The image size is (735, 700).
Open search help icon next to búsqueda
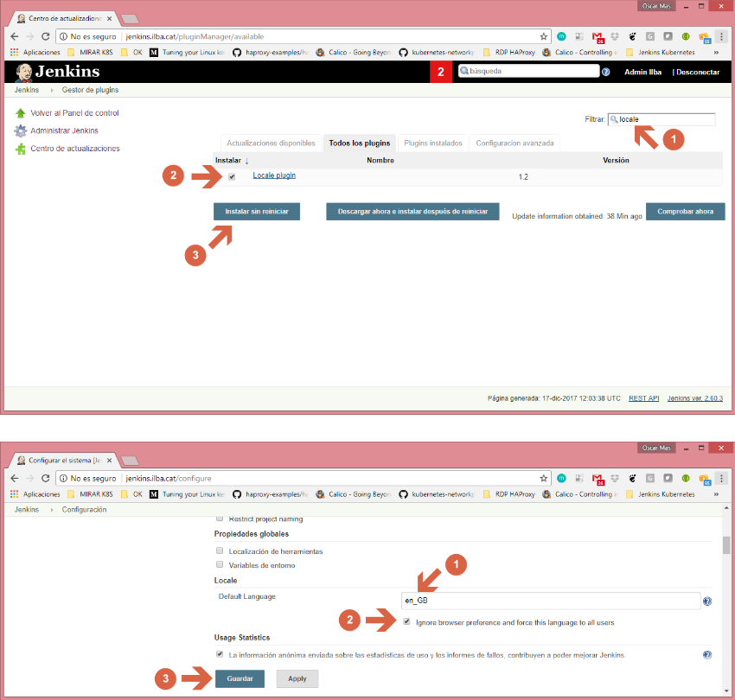(605, 72)
